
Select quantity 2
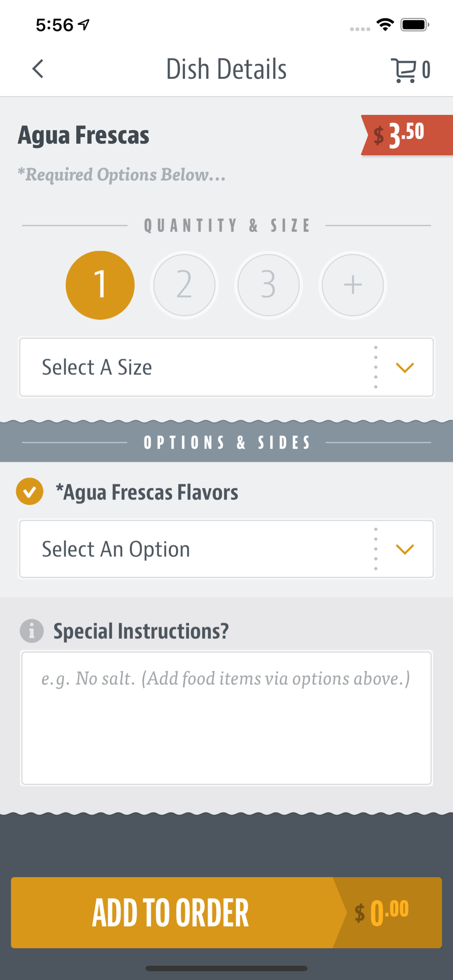184,285
